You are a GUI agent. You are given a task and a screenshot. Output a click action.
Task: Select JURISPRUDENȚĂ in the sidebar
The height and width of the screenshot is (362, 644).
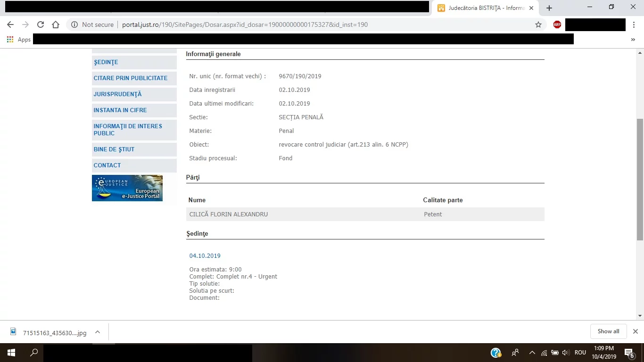coord(117,94)
